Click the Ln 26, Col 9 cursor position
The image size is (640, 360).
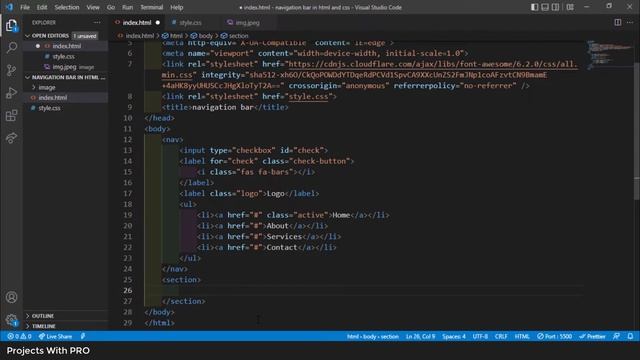click(x=420, y=336)
